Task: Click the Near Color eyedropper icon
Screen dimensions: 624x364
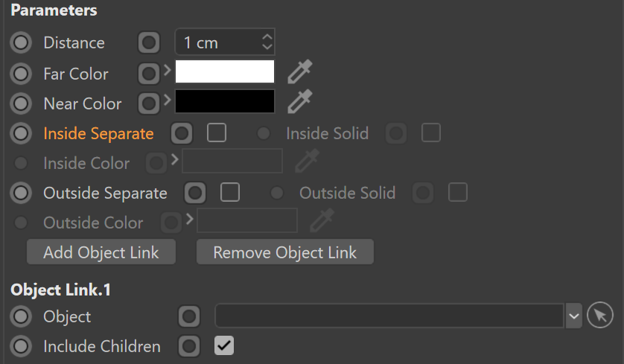Action: coord(299,102)
